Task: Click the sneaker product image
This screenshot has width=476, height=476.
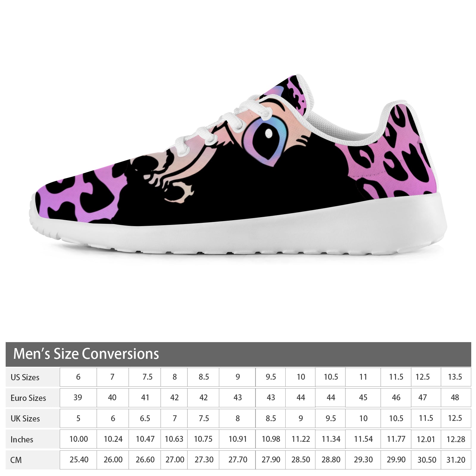Action: 238,165
